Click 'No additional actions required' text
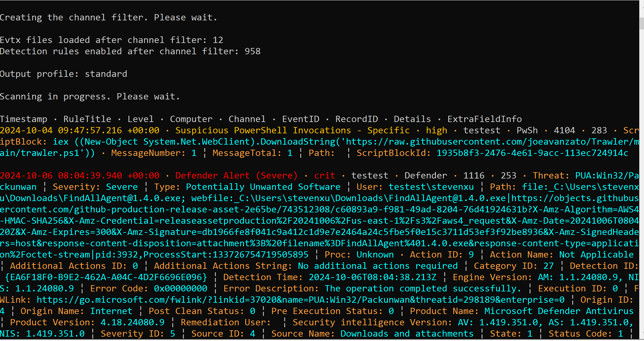The width and height of the screenshot is (644, 341). point(378,266)
